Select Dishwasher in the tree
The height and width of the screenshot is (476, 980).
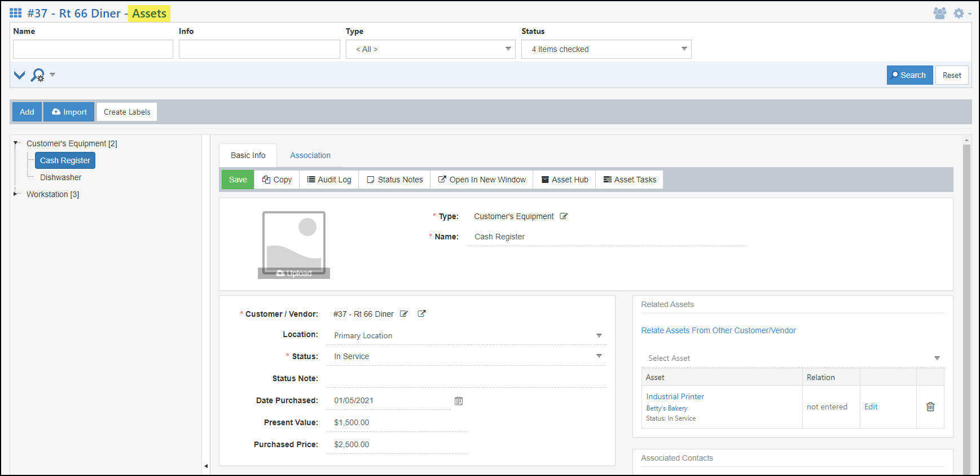tap(61, 177)
